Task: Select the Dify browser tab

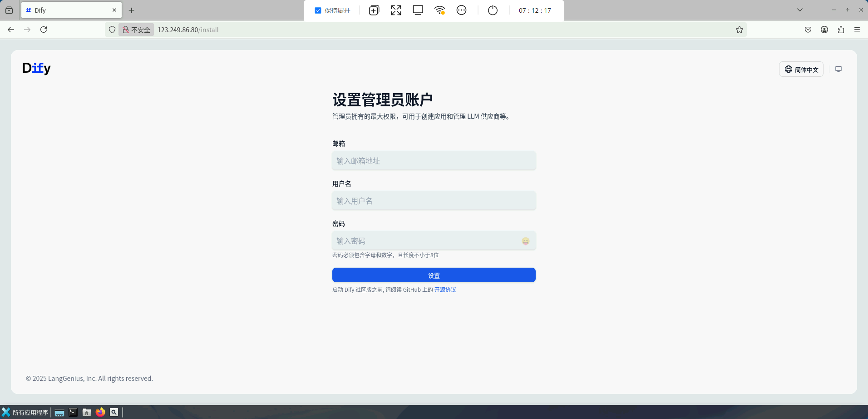Action: 71,10
